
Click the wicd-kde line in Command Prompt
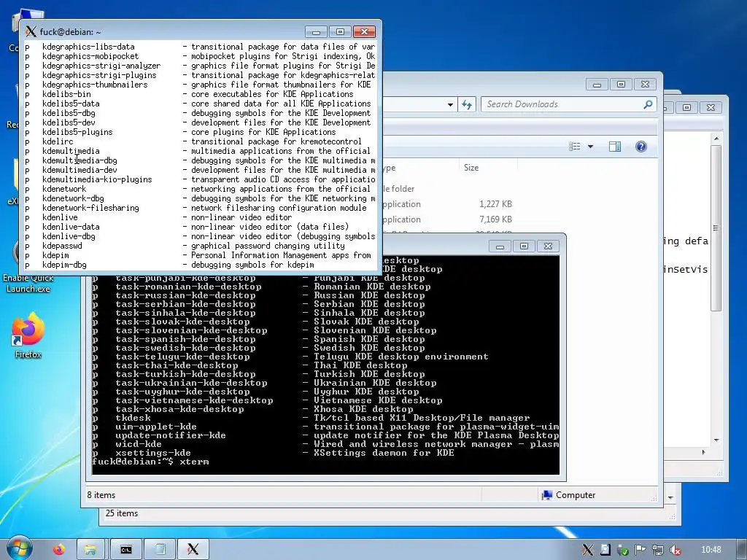click(x=325, y=444)
